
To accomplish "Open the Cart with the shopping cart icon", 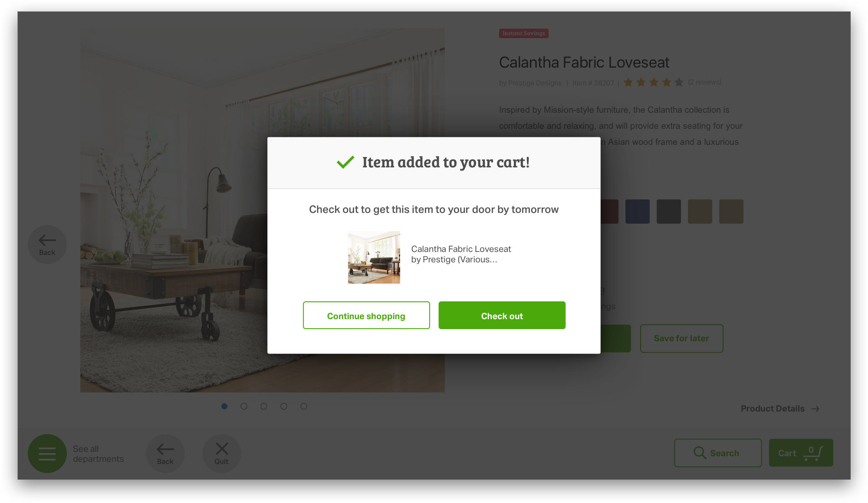I will pyautogui.click(x=801, y=453).
